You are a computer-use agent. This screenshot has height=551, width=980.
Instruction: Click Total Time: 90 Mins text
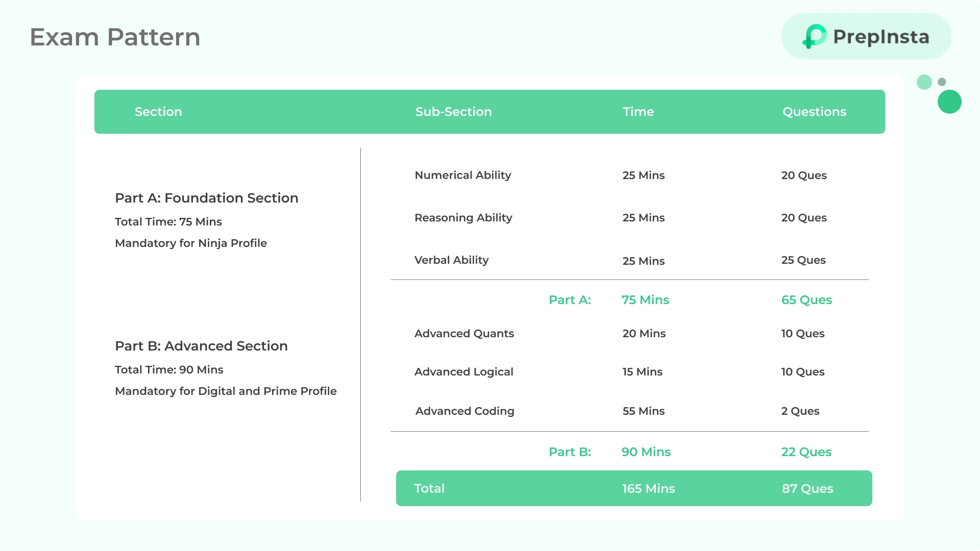(x=169, y=370)
